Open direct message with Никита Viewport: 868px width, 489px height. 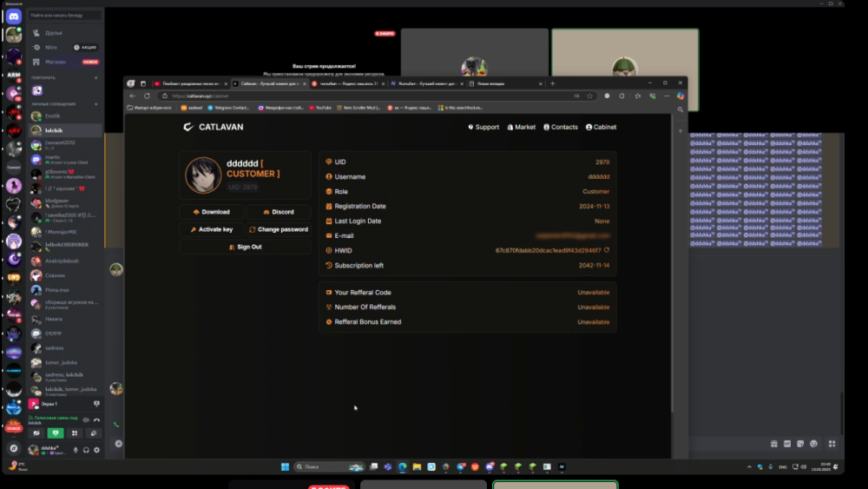pyautogui.click(x=65, y=319)
